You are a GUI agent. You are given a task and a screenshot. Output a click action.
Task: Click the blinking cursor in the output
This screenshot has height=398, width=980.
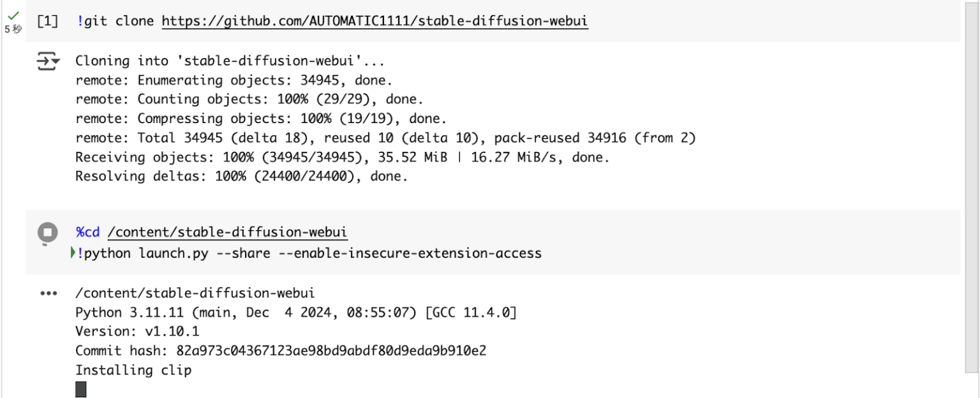click(x=80, y=389)
